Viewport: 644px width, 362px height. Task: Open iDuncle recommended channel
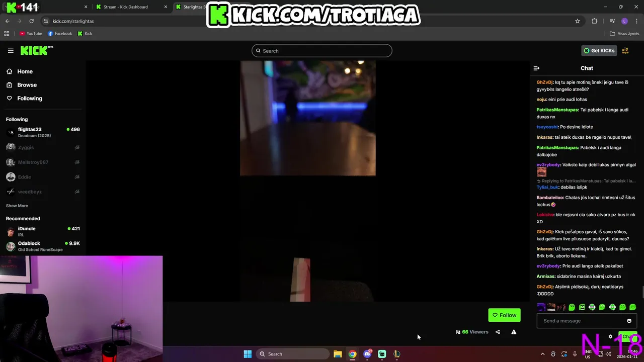point(43,231)
